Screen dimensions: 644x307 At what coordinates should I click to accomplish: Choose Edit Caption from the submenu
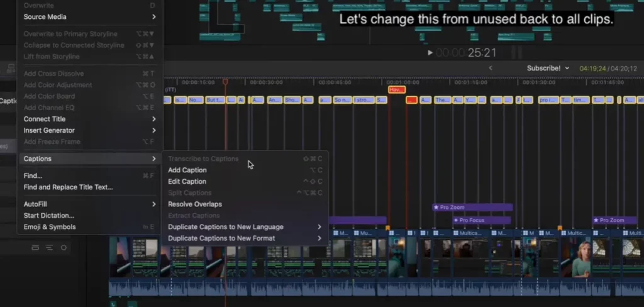coord(187,181)
